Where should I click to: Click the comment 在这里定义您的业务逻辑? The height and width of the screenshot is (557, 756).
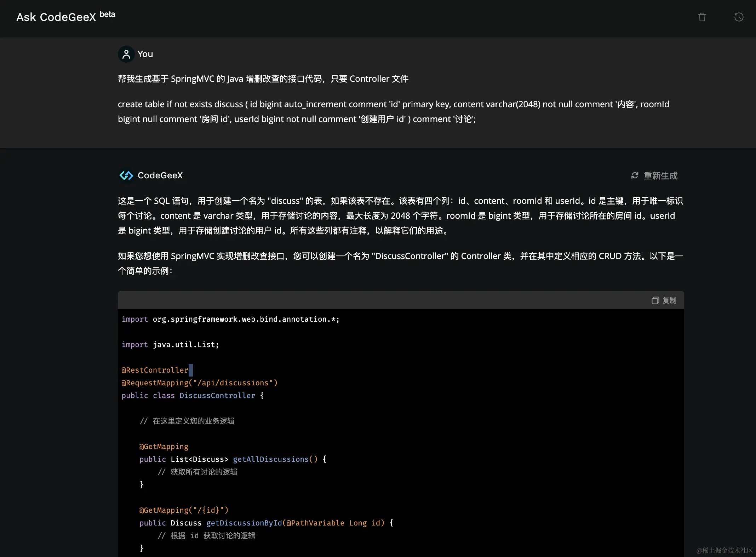187,421
